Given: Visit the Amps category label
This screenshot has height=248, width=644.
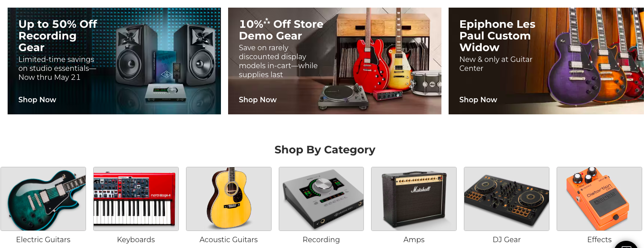Looking at the screenshot, I should (414, 239).
